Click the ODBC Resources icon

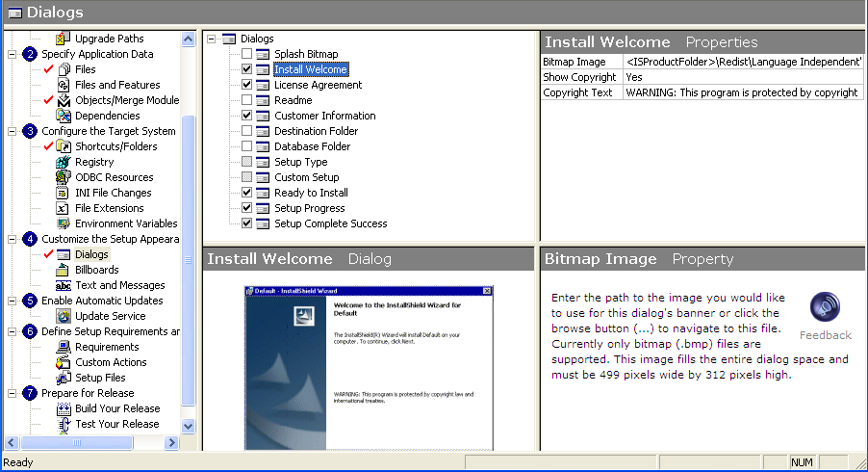[64, 177]
